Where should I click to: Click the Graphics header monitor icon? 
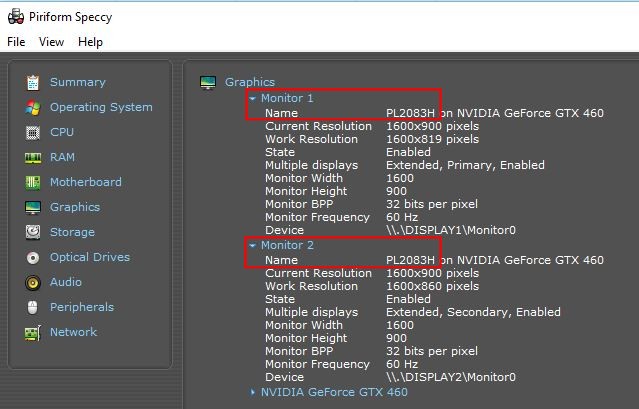(x=208, y=82)
